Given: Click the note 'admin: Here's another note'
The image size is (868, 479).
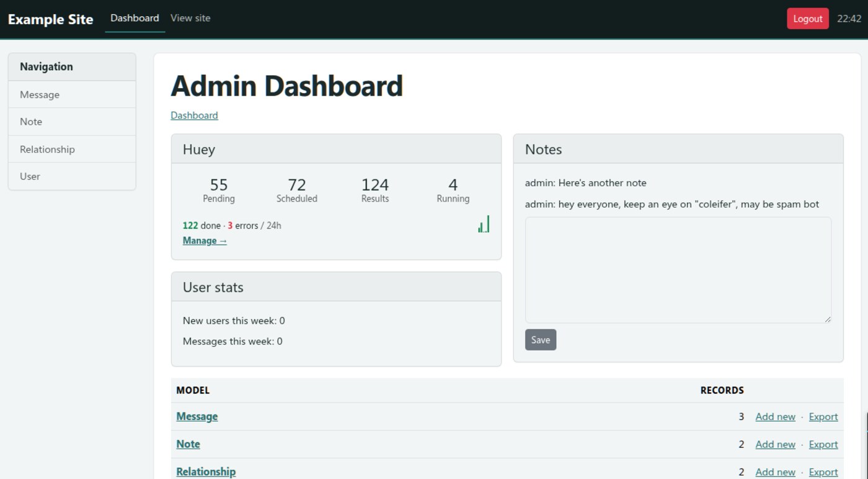Looking at the screenshot, I should click(586, 183).
